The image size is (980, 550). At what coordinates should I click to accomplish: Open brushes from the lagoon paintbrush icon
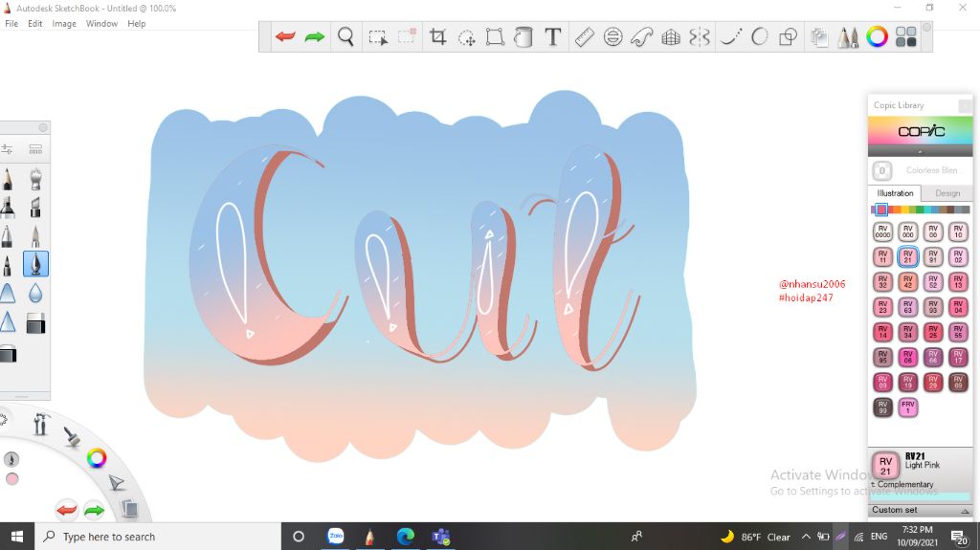[72, 436]
